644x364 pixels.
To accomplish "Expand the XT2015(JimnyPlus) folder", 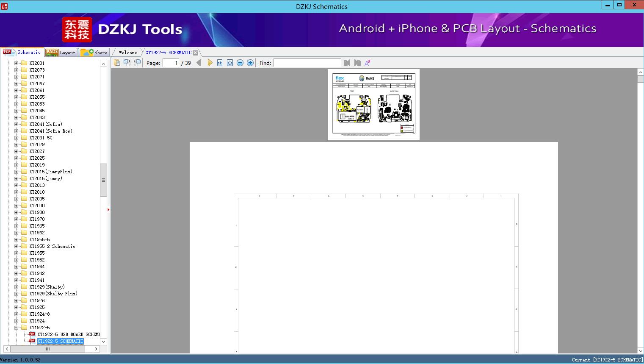I will [x=17, y=172].
